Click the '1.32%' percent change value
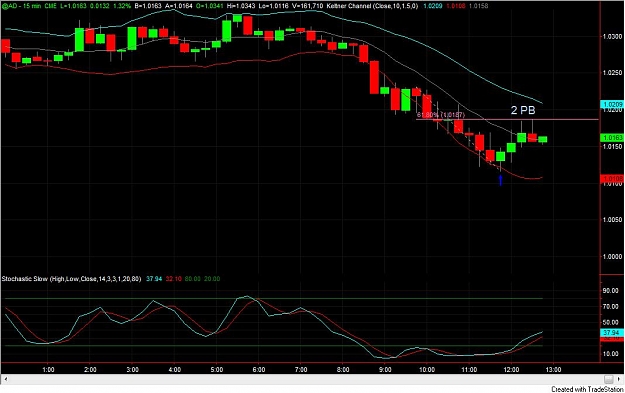This screenshot has height=393, width=625. click(x=122, y=6)
